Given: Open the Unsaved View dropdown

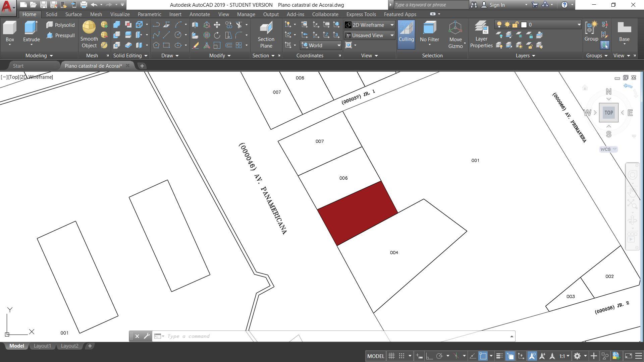Looking at the screenshot, I should tap(370, 35).
